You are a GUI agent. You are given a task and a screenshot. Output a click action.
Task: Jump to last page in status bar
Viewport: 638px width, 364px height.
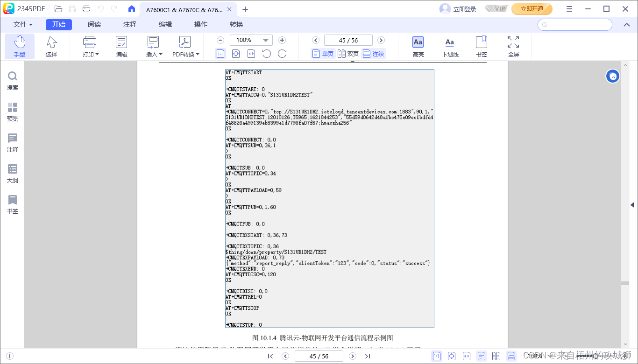point(368,356)
